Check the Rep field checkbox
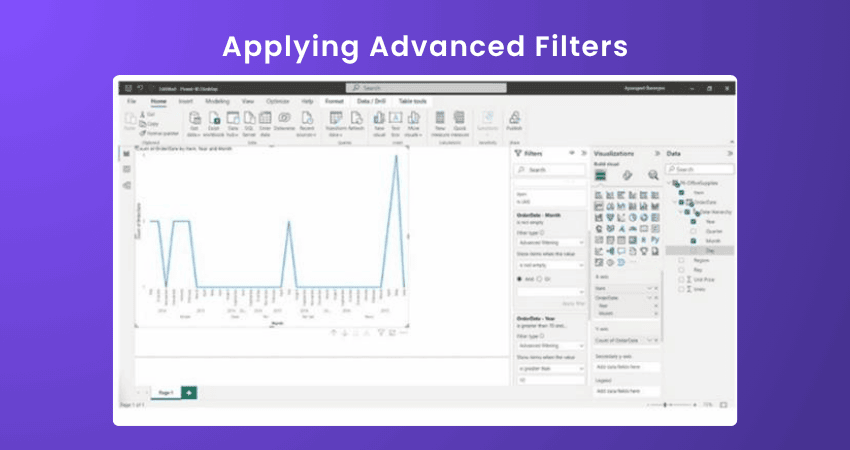This screenshot has height=450, width=850. tap(682, 269)
